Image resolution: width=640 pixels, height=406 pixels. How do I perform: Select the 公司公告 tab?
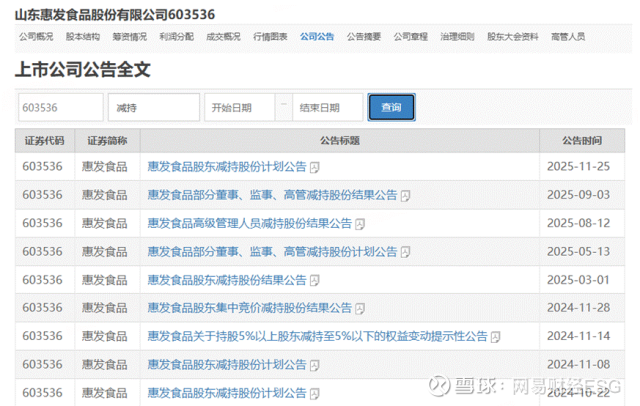[317, 37]
